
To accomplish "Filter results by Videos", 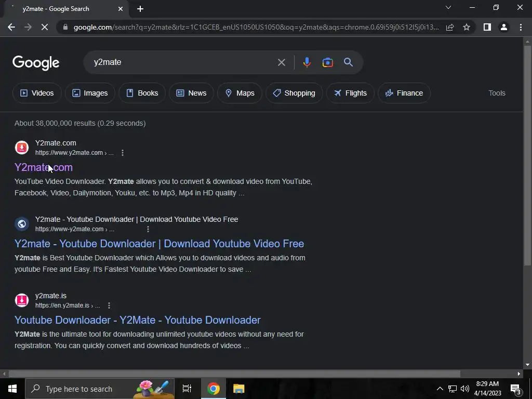I will [37, 93].
